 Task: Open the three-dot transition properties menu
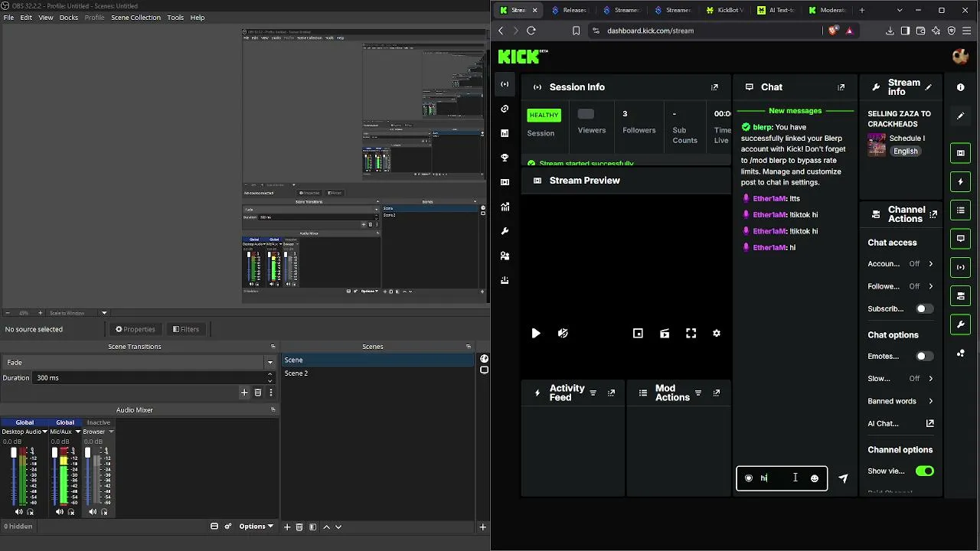pyautogui.click(x=270, y=393)
